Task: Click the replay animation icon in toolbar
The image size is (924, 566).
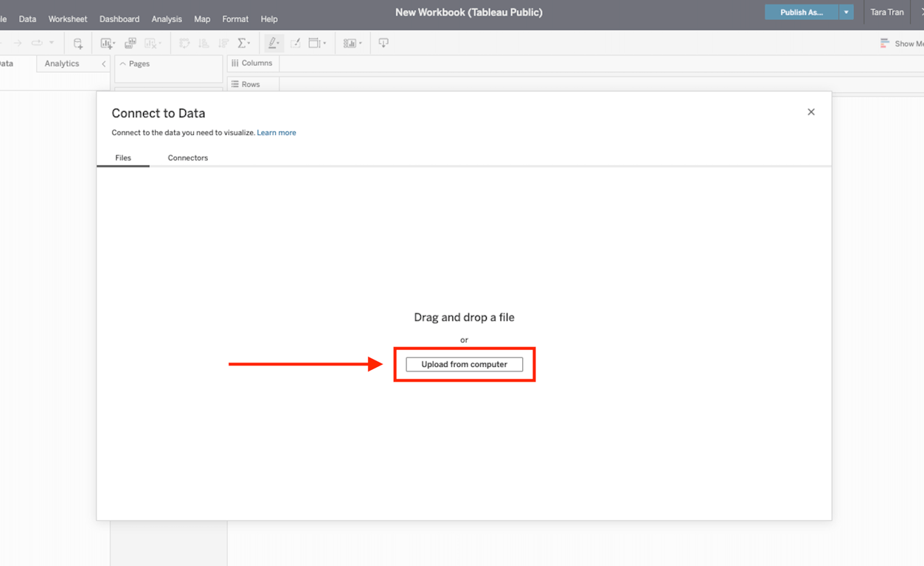Action: (37, 43)
